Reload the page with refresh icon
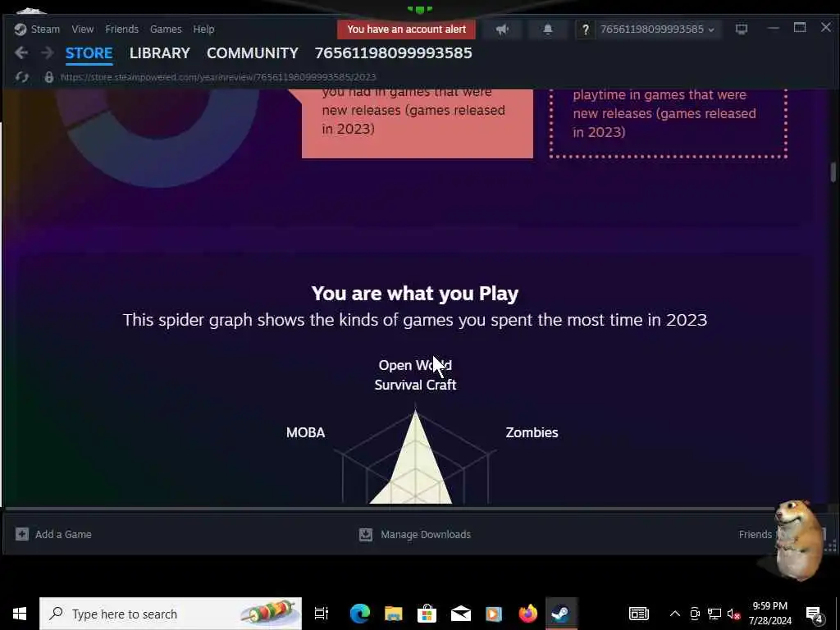Viewport: 840px width, 630px height. click(x=22, y=77)
